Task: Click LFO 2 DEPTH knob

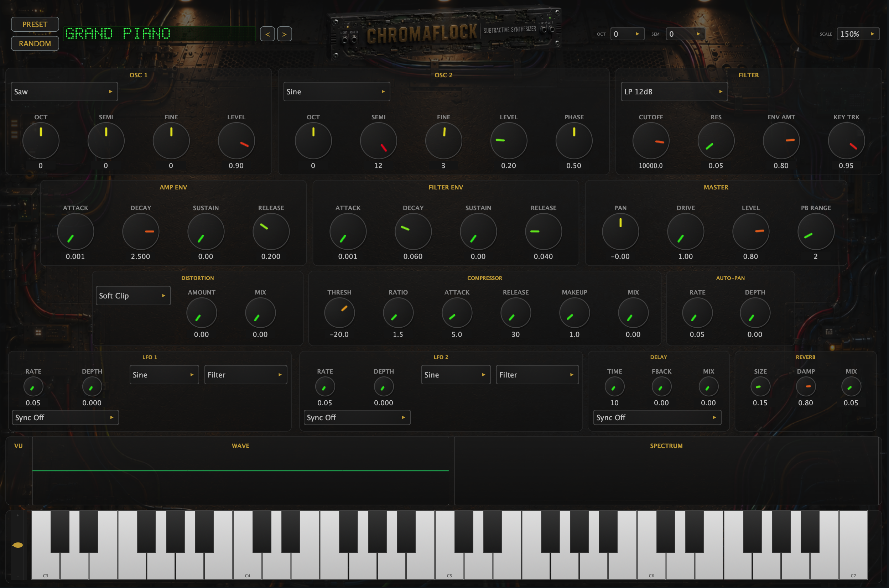Action: click(x=384, y=387)
